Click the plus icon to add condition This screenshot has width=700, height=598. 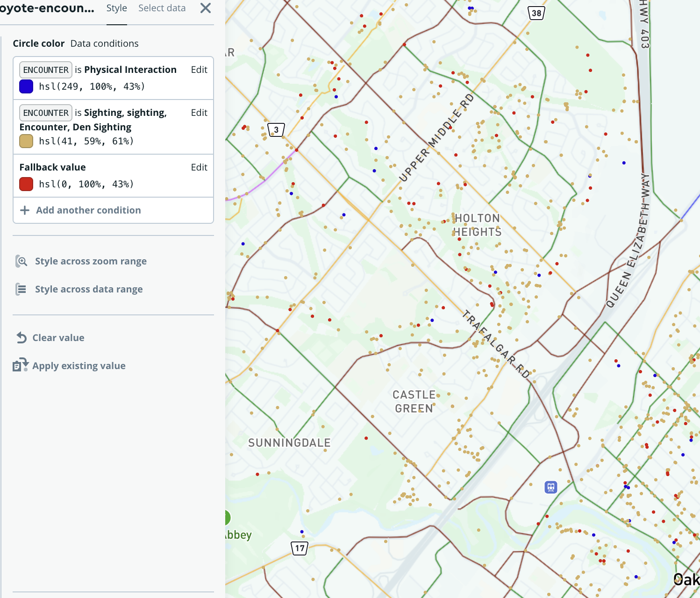tap(25, 210)
